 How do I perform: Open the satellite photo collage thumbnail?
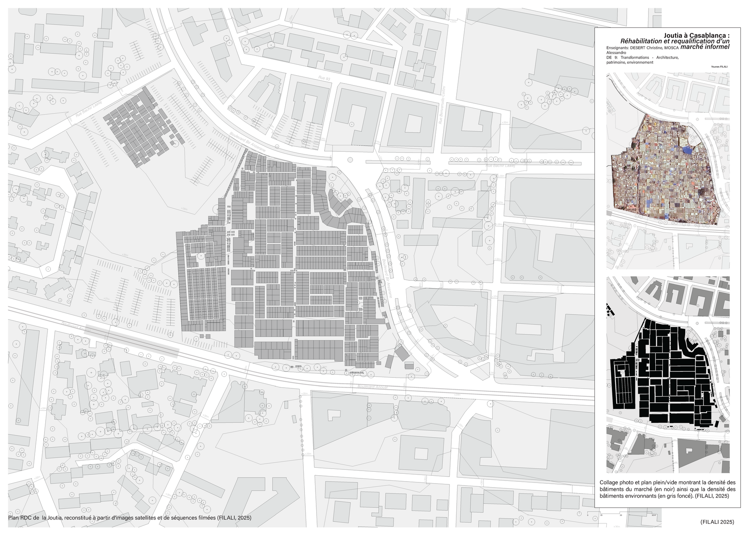tap(668, 171)
